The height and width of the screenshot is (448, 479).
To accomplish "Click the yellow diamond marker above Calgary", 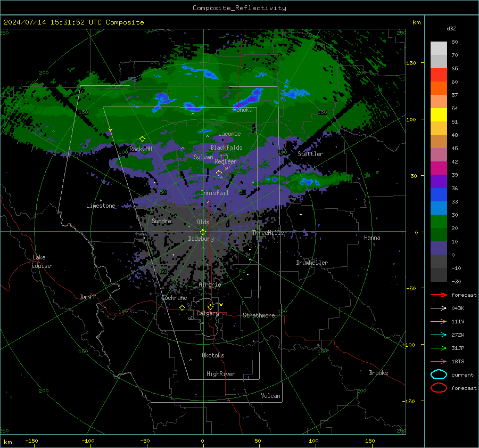I will pos(210,307).
